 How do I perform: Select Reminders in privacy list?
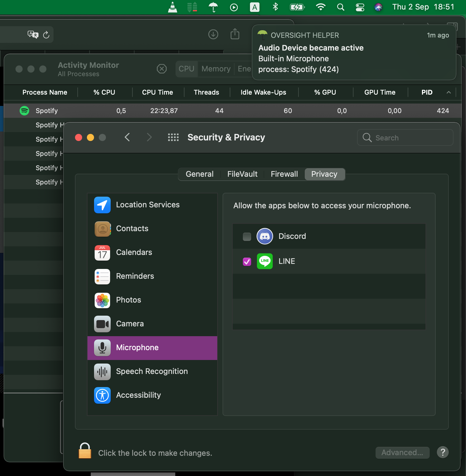152,276
